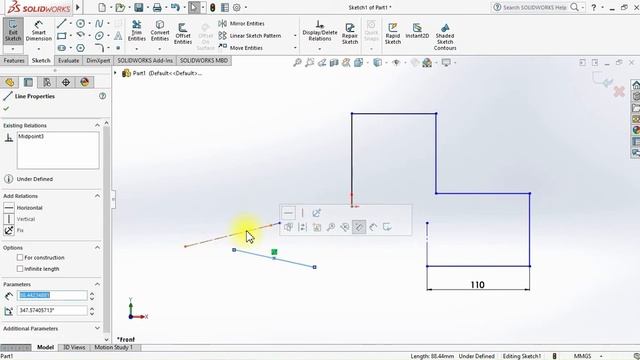Click Mirror Entities

(242, 24)
